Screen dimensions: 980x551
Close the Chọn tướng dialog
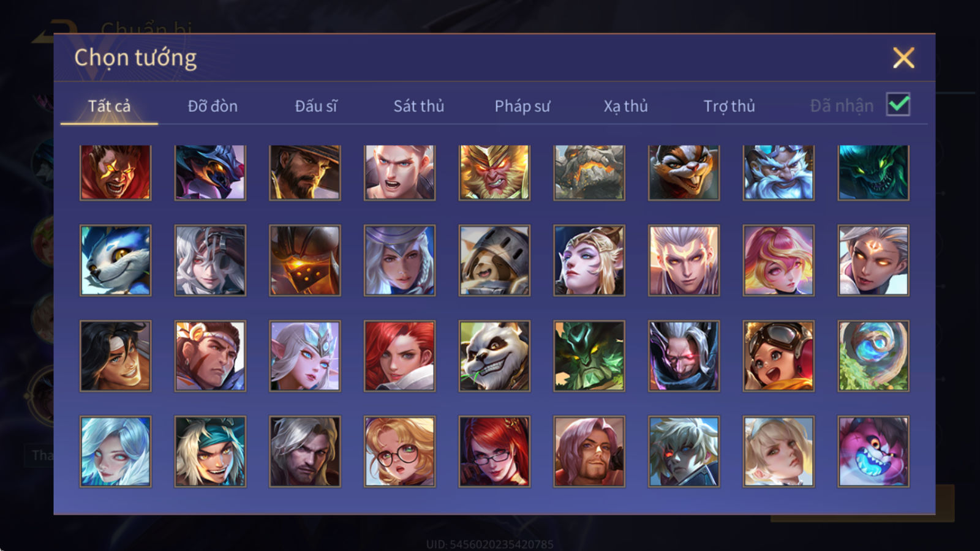903,58
